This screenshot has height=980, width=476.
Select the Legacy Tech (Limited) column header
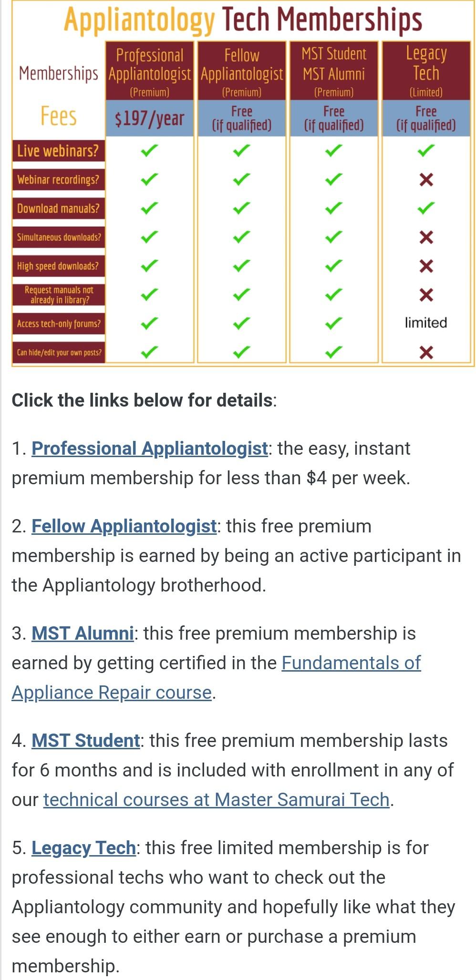tap(426, 71)
